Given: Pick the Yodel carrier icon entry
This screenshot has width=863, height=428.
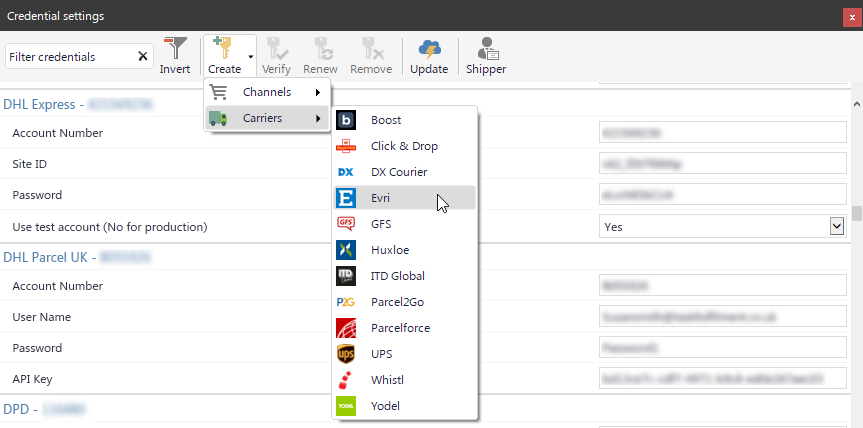Looking at the screenshot, I should (x=346, y=406).
